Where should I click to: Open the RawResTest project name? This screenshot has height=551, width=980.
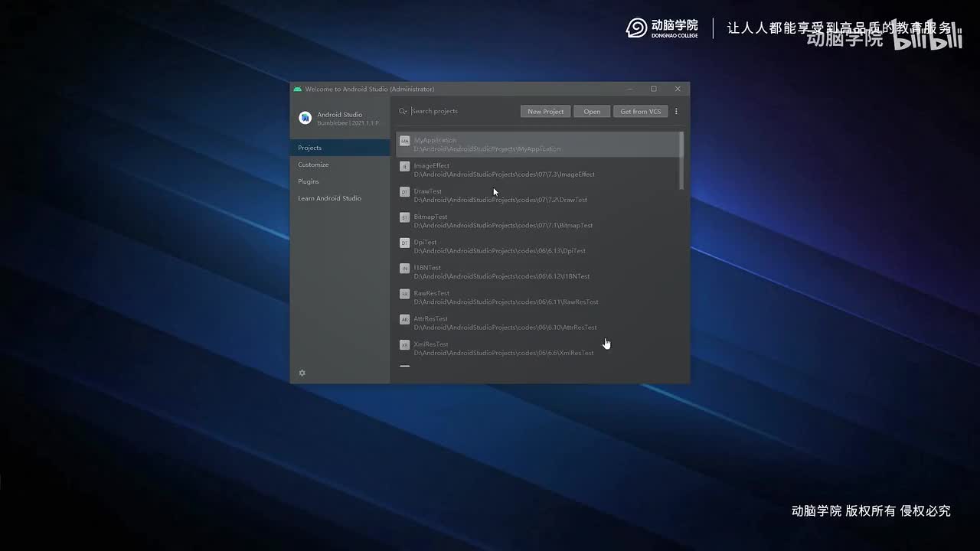pos(432,293)
